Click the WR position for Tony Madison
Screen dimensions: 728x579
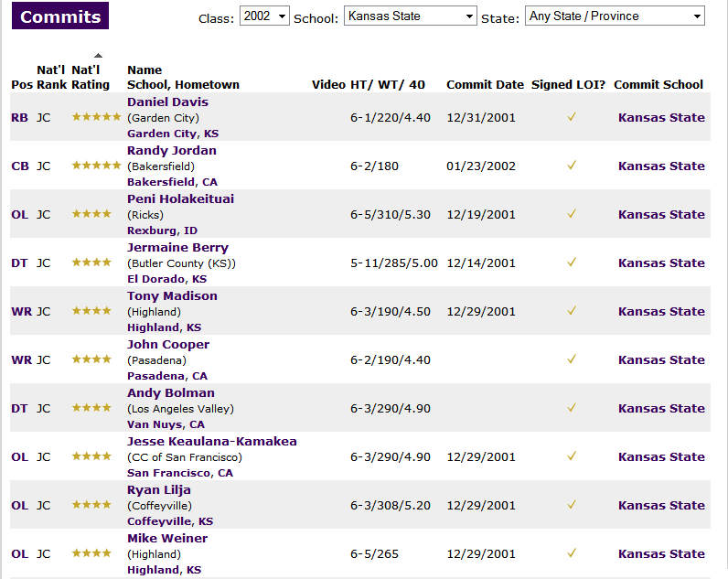pos(21,312)
